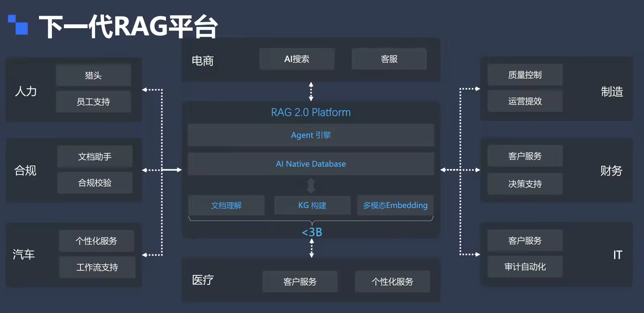Select 个性化服务 box in 医疗 section

tap(392, 282)
